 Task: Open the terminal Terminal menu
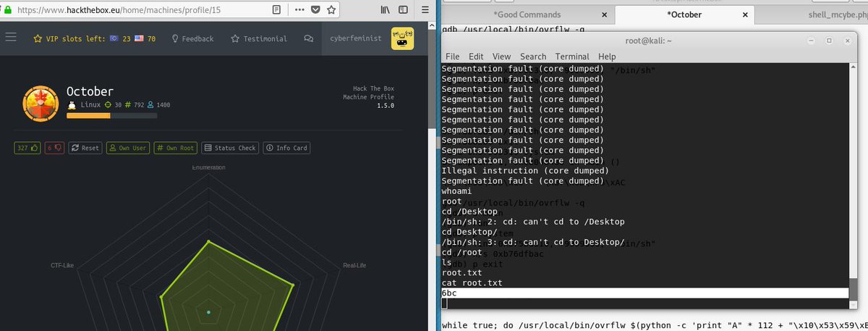click(572, 56)
